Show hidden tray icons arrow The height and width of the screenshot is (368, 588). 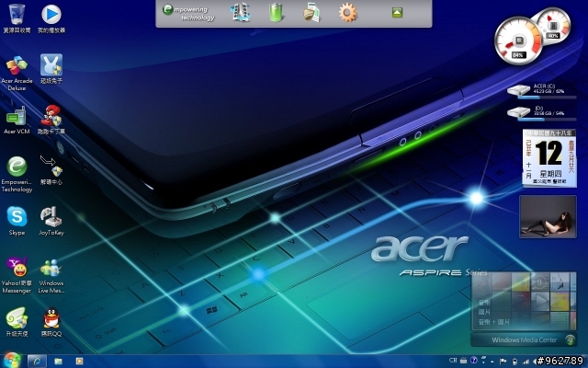coord(492,362)
